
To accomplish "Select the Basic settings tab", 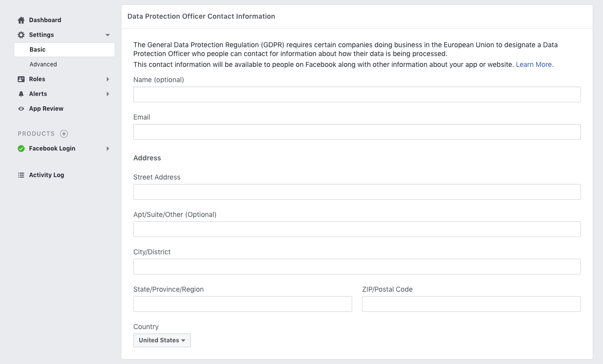I will pos(37,49).
